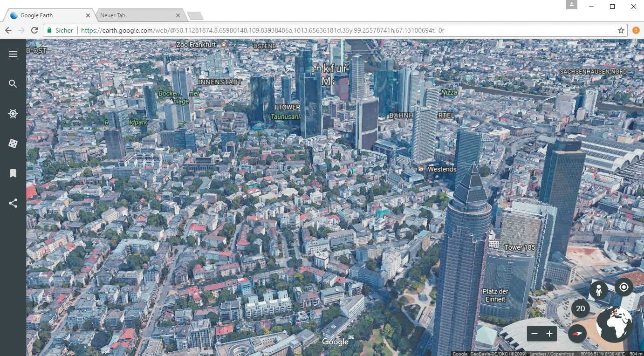Screen dimensions: 644x356
Task: Click the I'm Feeling Lucky dice
Action: (x=13, y=144)
